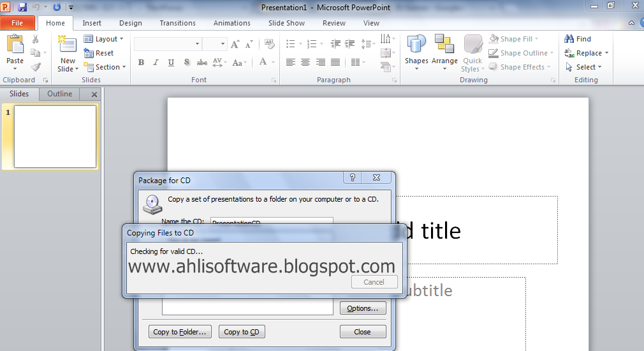Open the Columns options
The height and width of the screenshot is (351, 644).
358,63
